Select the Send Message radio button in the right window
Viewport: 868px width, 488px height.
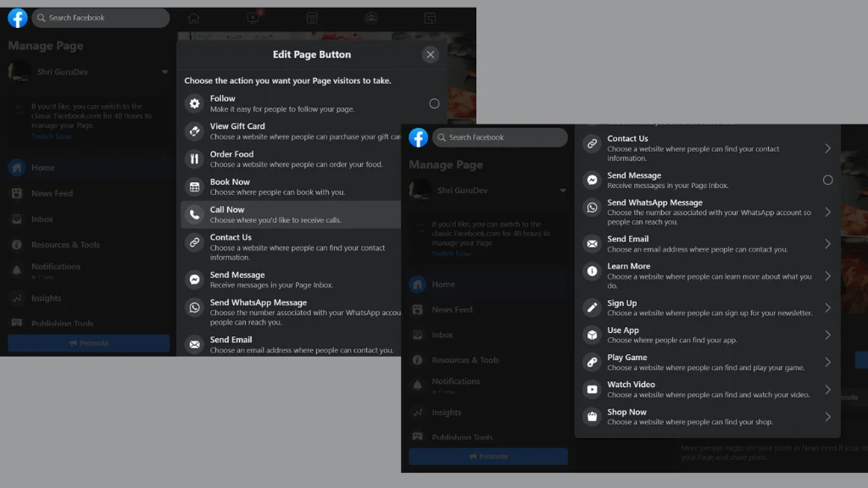click(827, 180)
